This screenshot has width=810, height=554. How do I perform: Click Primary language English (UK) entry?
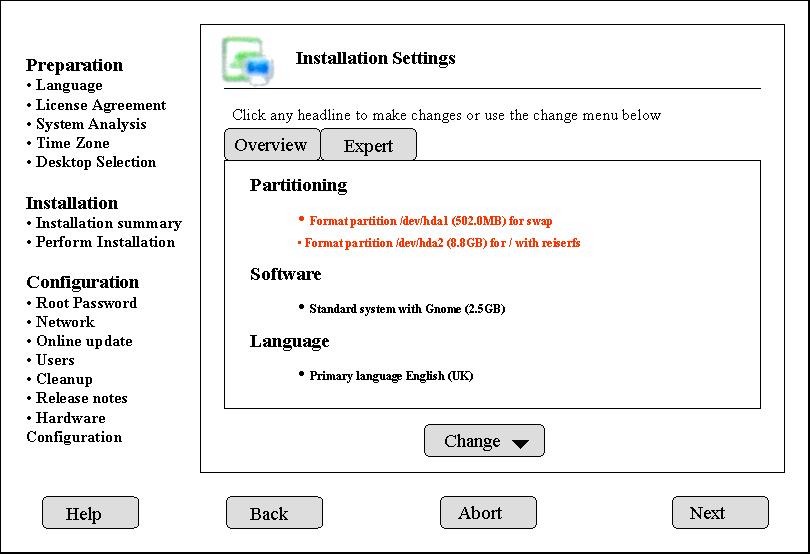(x=386, y=376)
